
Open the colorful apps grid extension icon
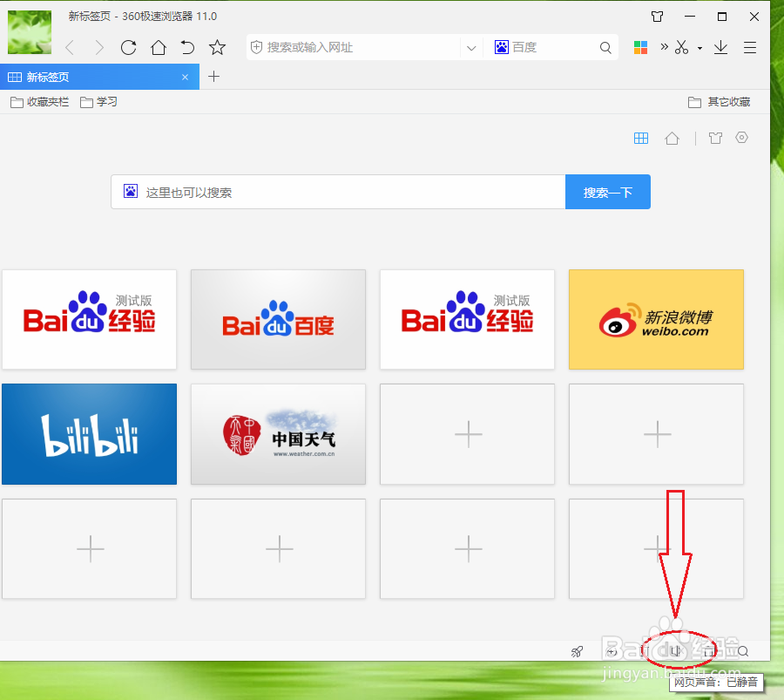pos(640,48)
